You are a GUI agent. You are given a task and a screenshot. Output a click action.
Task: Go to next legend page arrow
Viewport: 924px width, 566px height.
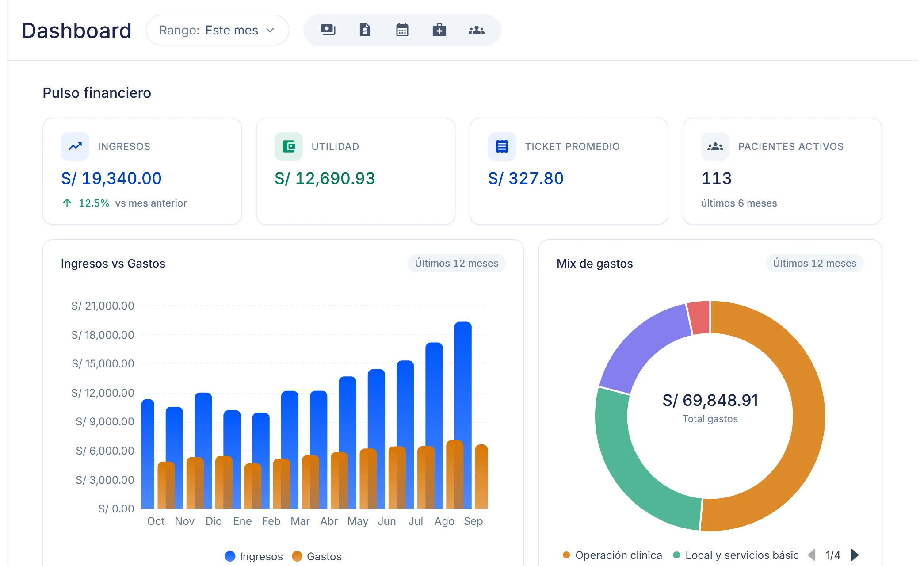pyautogui.click(x=855, y=555)
